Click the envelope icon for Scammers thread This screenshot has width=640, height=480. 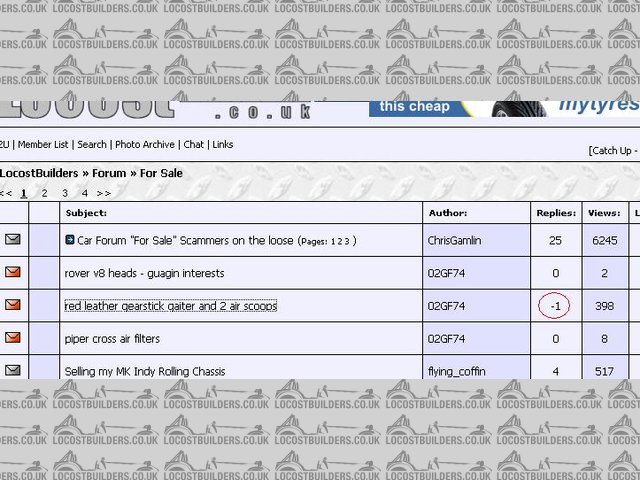coord(13,240)
